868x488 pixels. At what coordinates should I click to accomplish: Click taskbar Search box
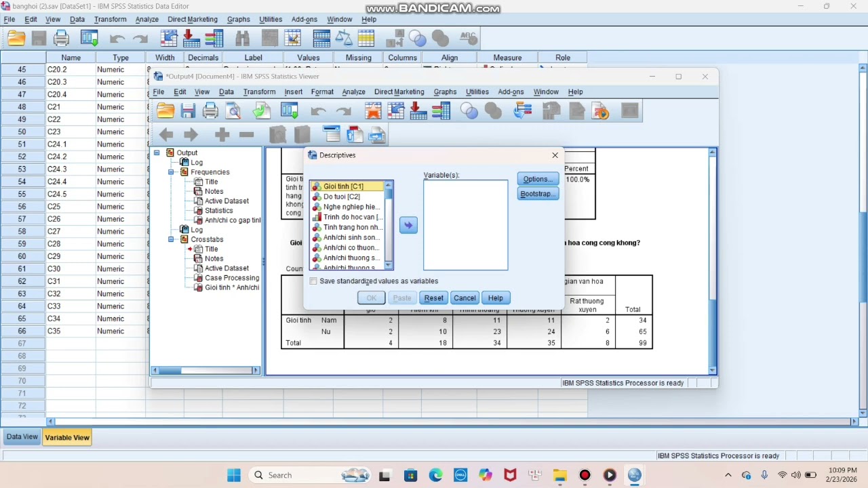coord(308,475)
